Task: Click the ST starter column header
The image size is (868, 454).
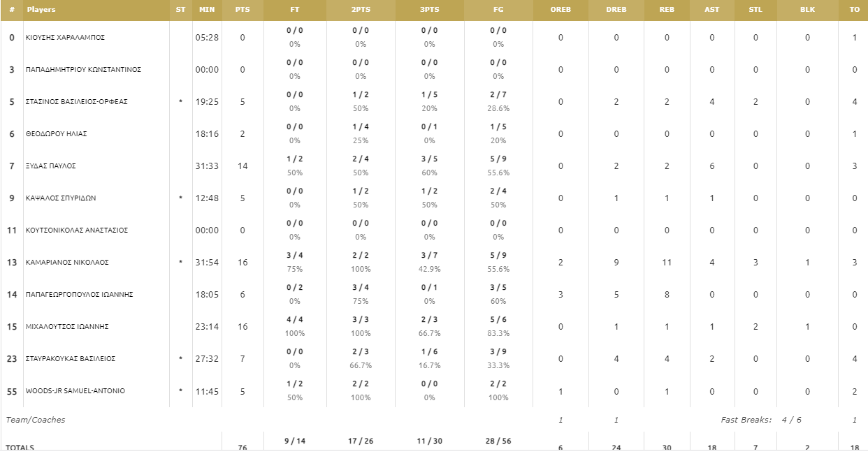Action: [181, 10]
